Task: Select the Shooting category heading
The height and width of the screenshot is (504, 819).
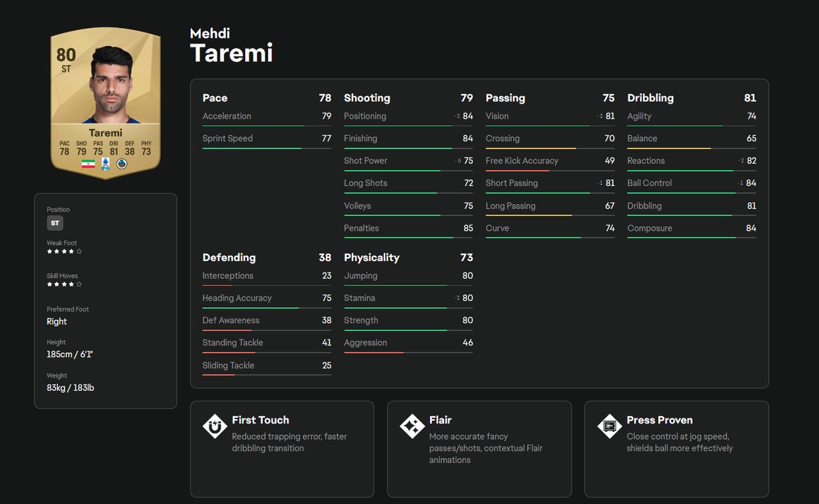Action: pos(367,98)
